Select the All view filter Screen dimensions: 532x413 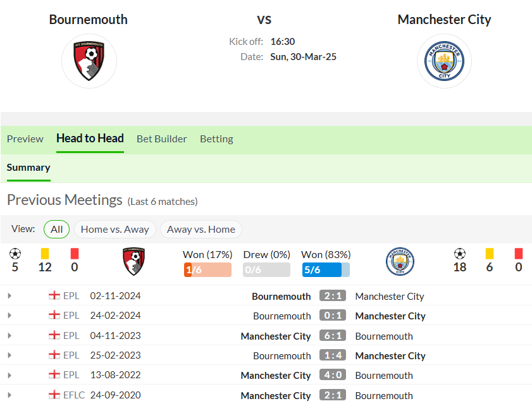pyautogui.click(x=57, y=230)
